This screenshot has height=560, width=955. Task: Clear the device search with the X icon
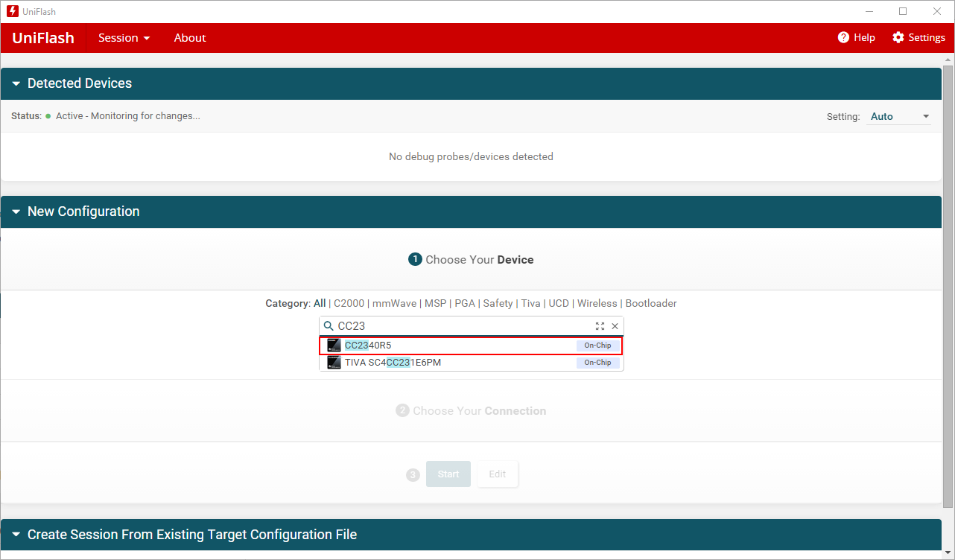pos(615,326)
